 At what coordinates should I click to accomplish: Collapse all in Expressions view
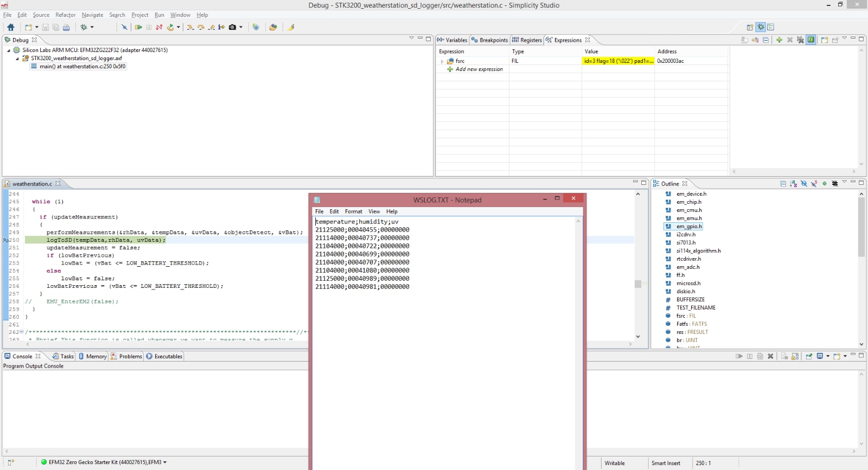tap(765, 40)
